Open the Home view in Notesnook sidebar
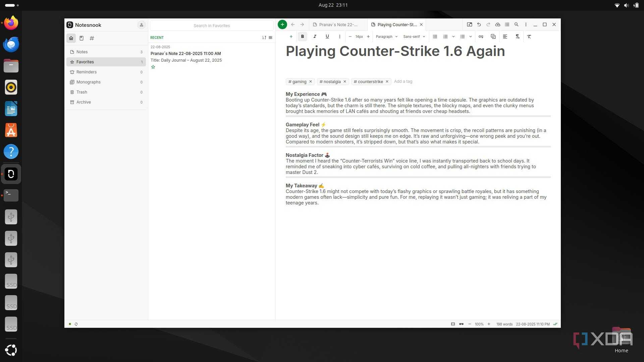The image size is (644, 362). click(71, 38)
